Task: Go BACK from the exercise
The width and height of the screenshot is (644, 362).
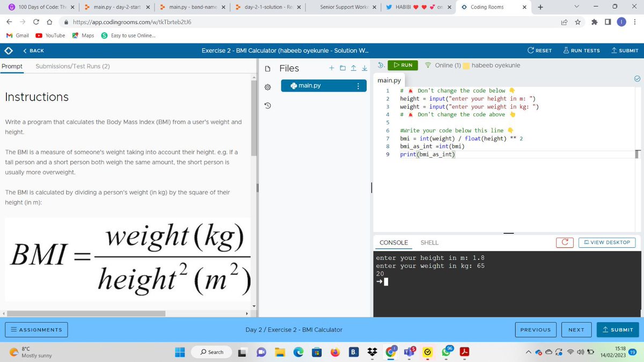Action: point(33,50)
